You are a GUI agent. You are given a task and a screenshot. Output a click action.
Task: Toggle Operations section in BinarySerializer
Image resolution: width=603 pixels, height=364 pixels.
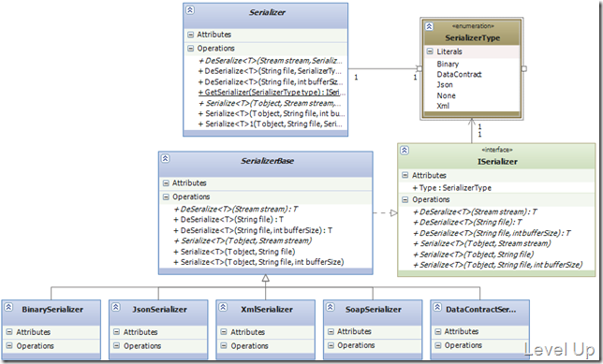[x=9, y=345]
